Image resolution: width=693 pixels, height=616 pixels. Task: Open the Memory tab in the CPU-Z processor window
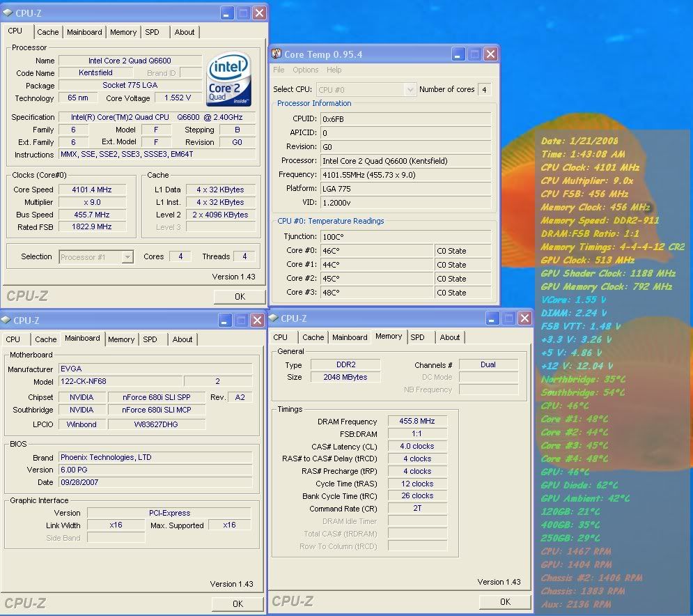pos(123,32)
